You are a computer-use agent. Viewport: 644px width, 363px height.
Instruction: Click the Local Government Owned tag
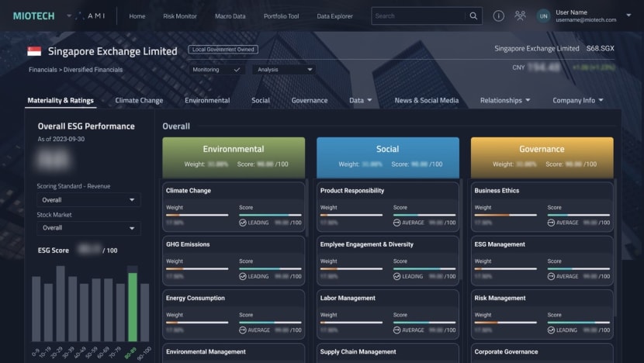(223, 50)
